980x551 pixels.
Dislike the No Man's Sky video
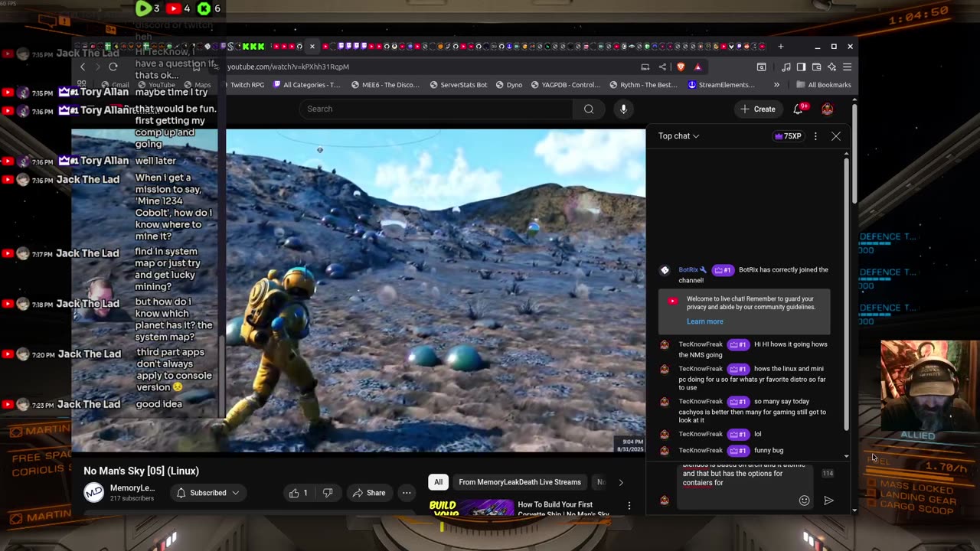327,493
